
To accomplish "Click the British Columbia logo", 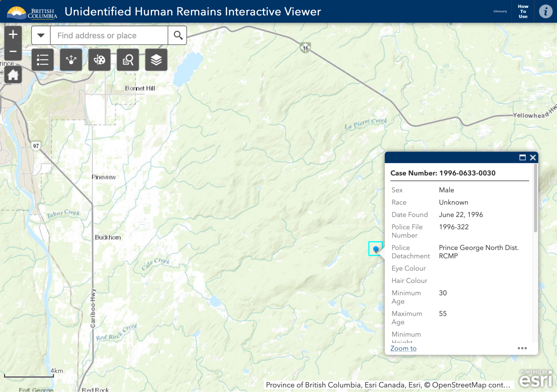I will [x=31, y=11].
